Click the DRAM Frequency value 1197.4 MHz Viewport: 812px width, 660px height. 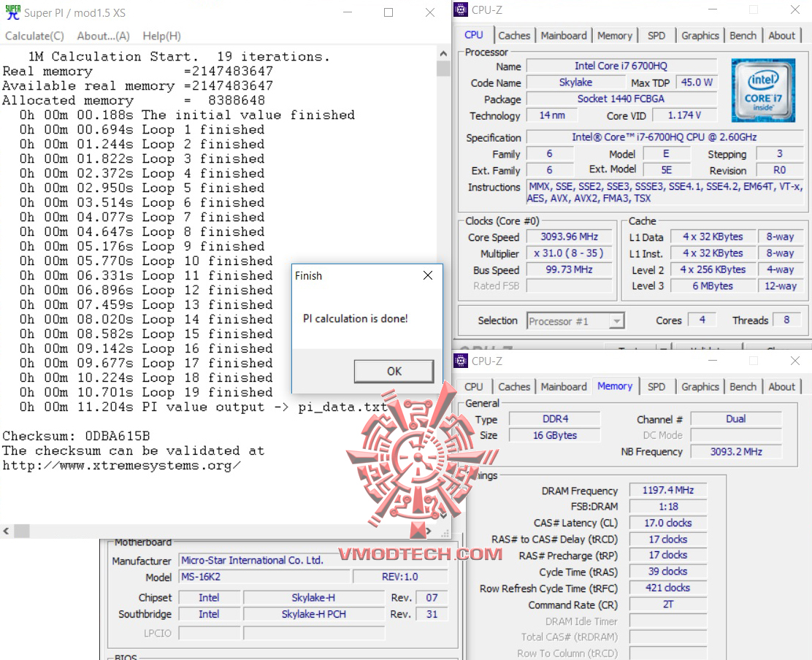point(667,490)
